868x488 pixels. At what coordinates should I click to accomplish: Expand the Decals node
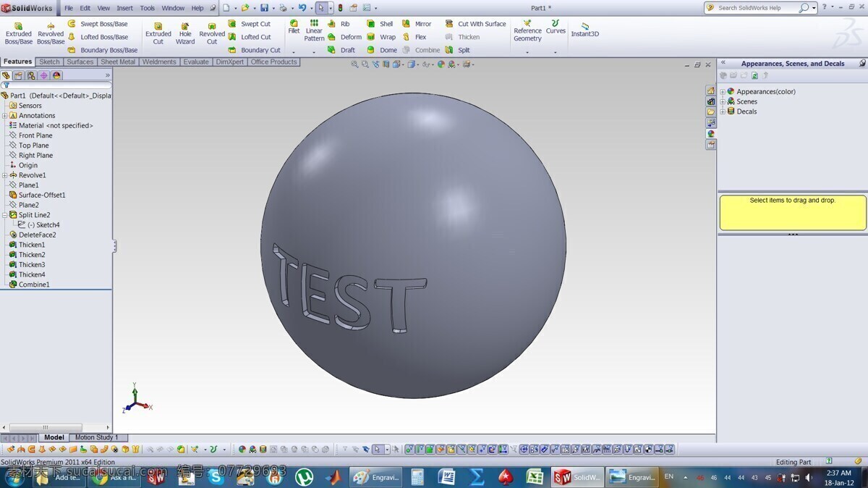(723, 112)
